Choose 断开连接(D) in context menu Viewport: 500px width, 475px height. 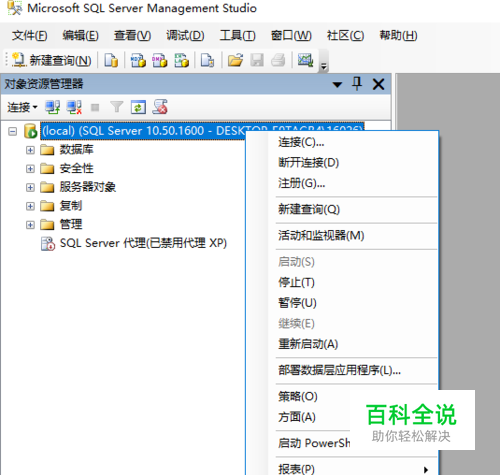pos(342,163)
